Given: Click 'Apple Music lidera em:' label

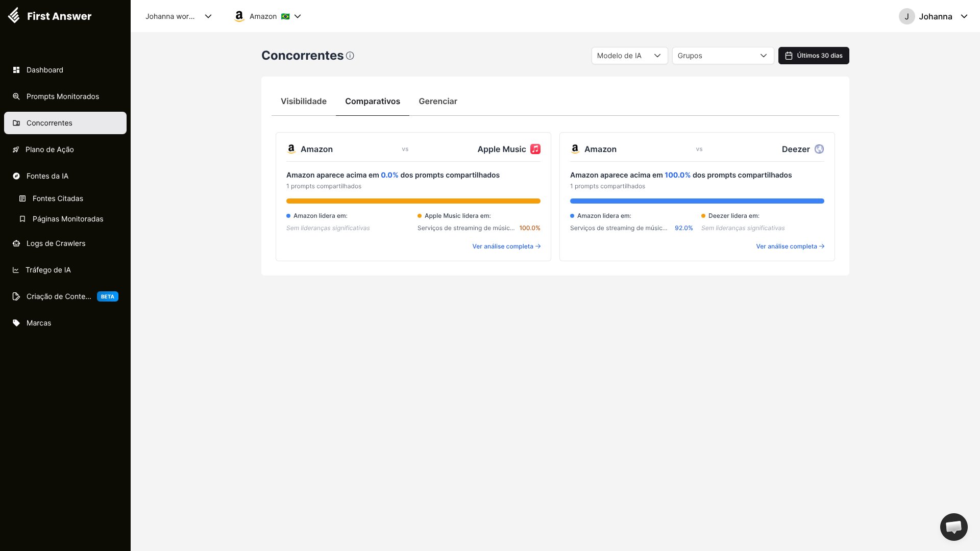Looking at the screenshot, I should point(458,216).
